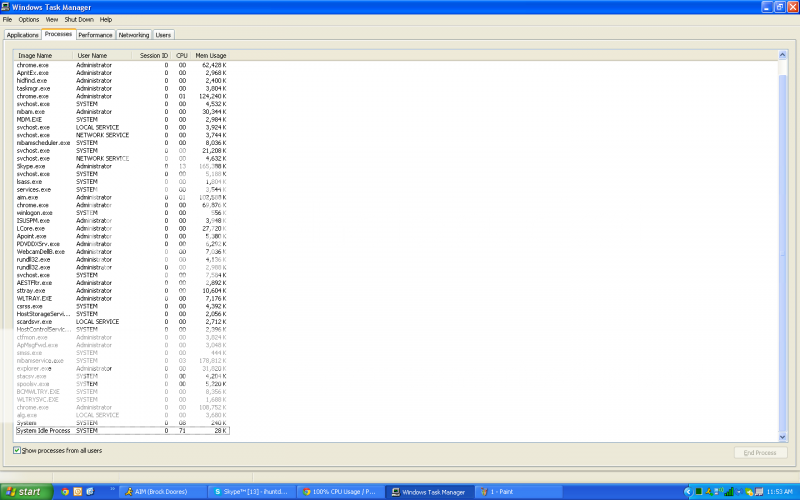Viewport: 800px width, 500px height.
Task: Toggle Show processes from all users checkbox
Action: coord(17,451)
